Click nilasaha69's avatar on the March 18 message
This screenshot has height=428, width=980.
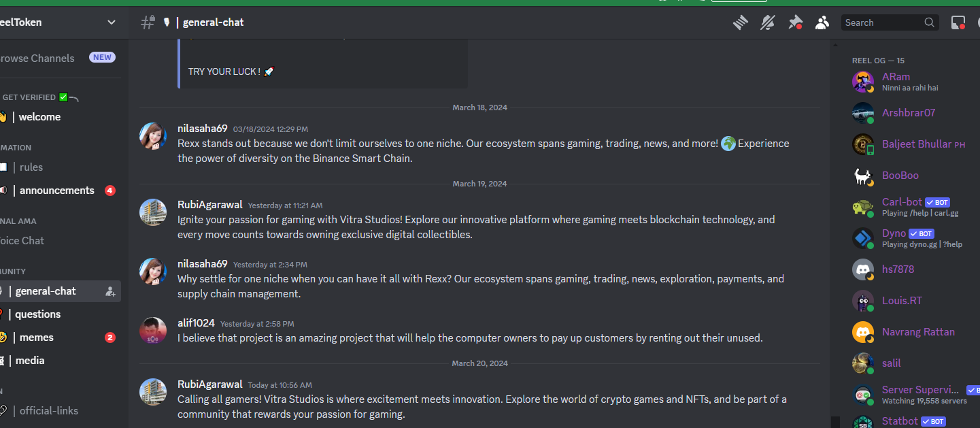click(153, 136)
